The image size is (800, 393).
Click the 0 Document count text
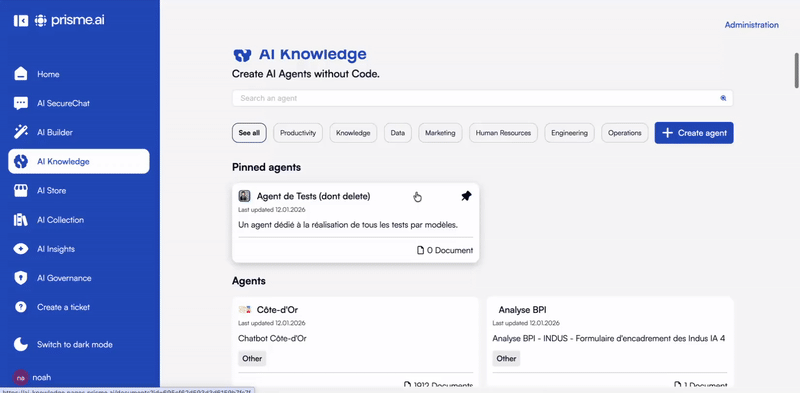tap(450, 250)
